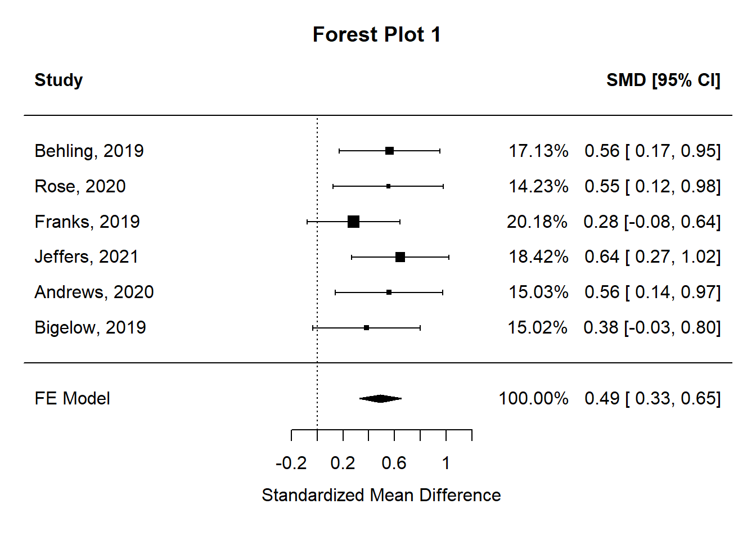Click the Behling, 2019 square point estimate
This screenshot has width=756, height=540.
click(x=389, y=151)
